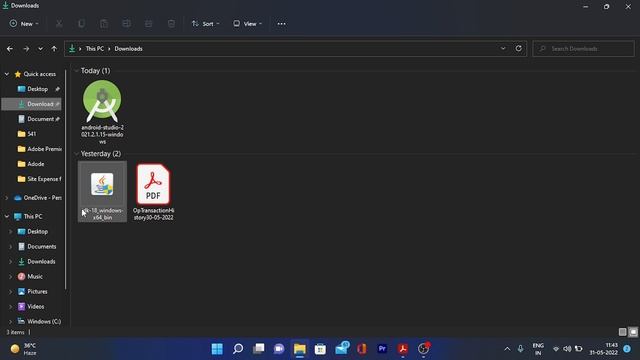This screenshot has width=640, height=360.
Task: Open the clock and date flyout
Action: click(x=603, y=349)
